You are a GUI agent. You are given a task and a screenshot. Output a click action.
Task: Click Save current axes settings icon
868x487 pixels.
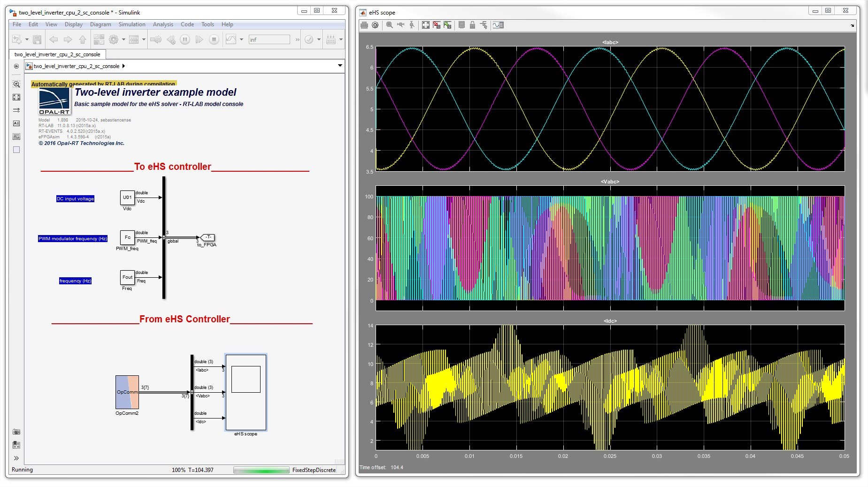pos(437,25)
